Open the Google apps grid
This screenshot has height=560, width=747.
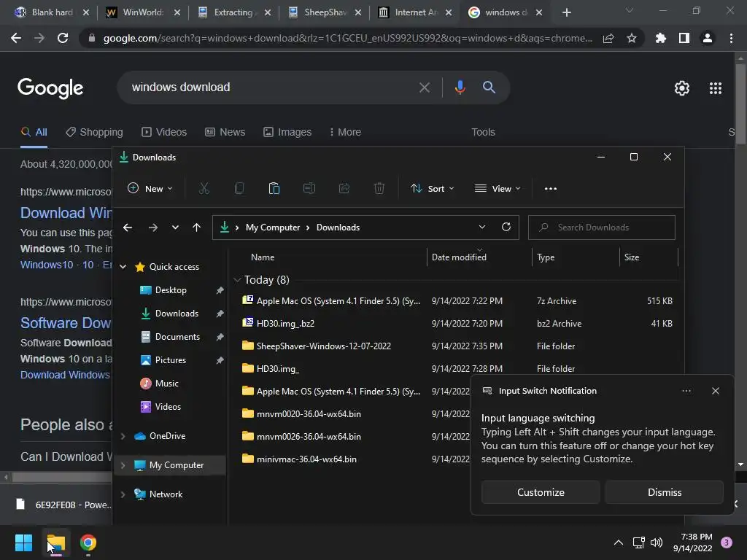716,88
